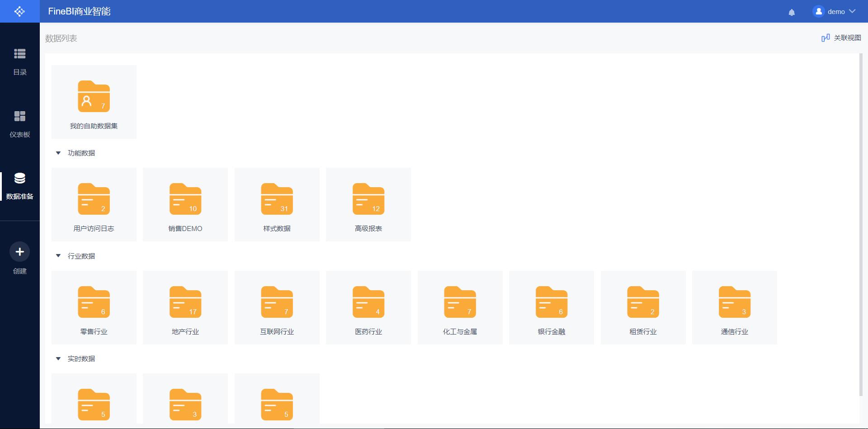
Task: Open the 目录 directory sidebar icon
Action: pos(19,54)
